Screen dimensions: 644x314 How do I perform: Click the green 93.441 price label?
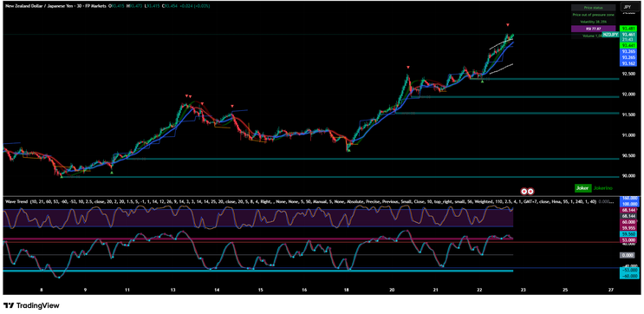[x=628, y=45]
